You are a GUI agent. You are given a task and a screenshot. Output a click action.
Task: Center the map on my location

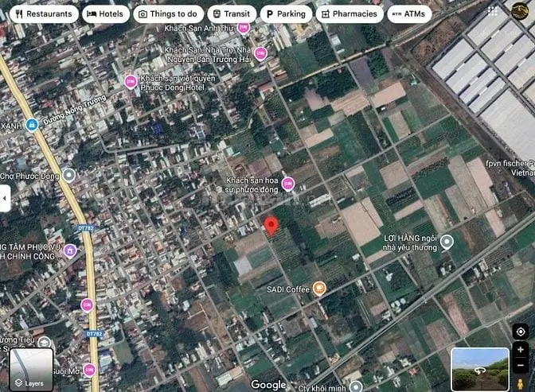(x=521, y=332)
